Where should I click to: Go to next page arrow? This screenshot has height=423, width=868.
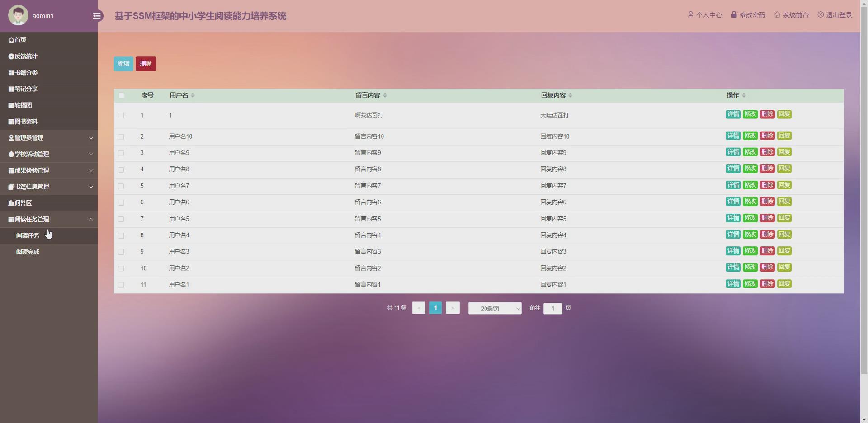(453, 308)
